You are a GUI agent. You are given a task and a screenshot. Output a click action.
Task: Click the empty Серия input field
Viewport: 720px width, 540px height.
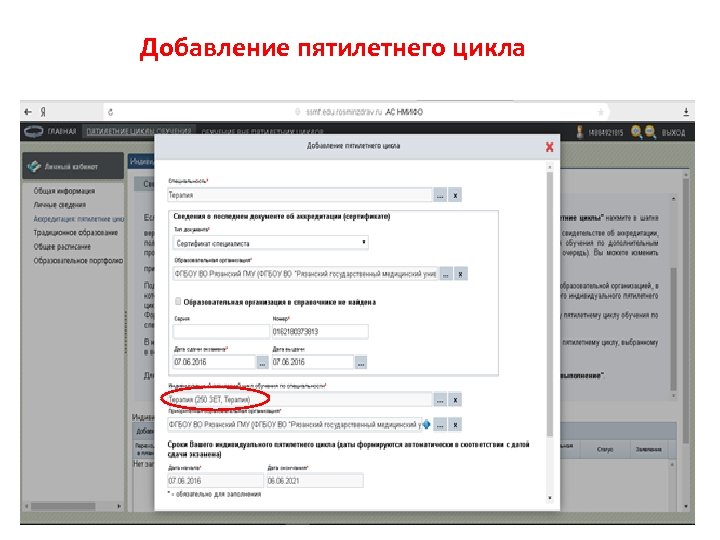click(221, 332)
